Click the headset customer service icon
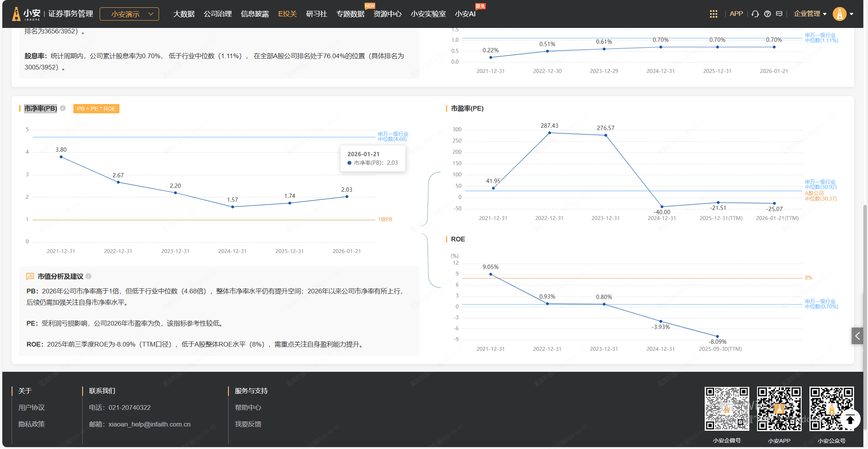This screenshot has width=868, height=449. click(755, 14)
